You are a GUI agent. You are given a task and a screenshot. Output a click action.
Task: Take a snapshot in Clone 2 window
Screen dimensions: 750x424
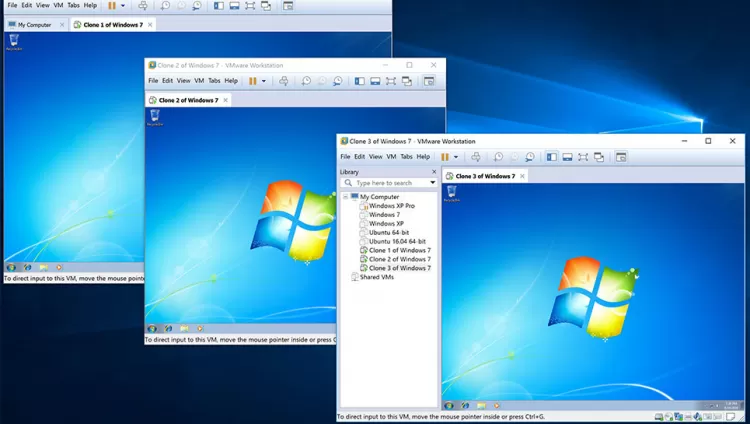coord(306,81)
